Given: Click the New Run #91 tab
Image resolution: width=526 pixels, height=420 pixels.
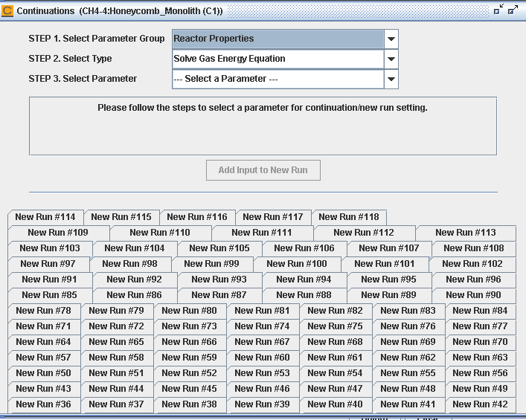Looking at the screenshot, I should [x=50, y=280].
